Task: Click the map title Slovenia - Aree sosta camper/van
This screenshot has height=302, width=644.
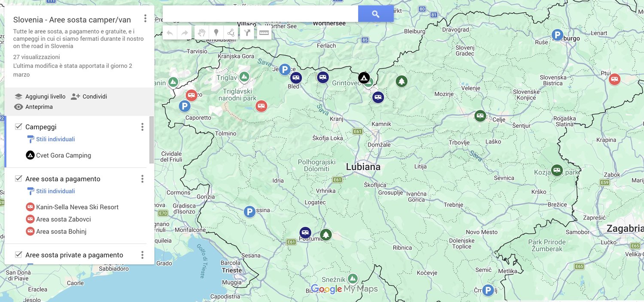Action: pyautogui.click(x=72, y=20)
